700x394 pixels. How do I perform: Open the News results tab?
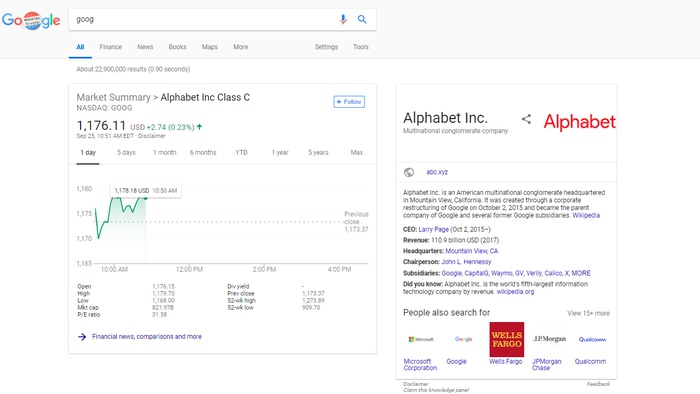[145, 47]
